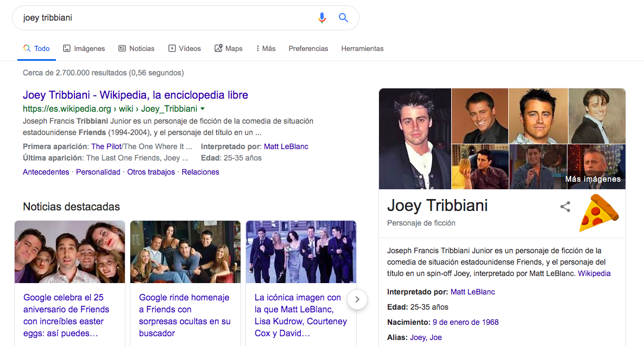This screenshot has width=644, height=346.
Task: Open the dropdown arrow beside Wikipedia URL
Action: pos(203,109)
